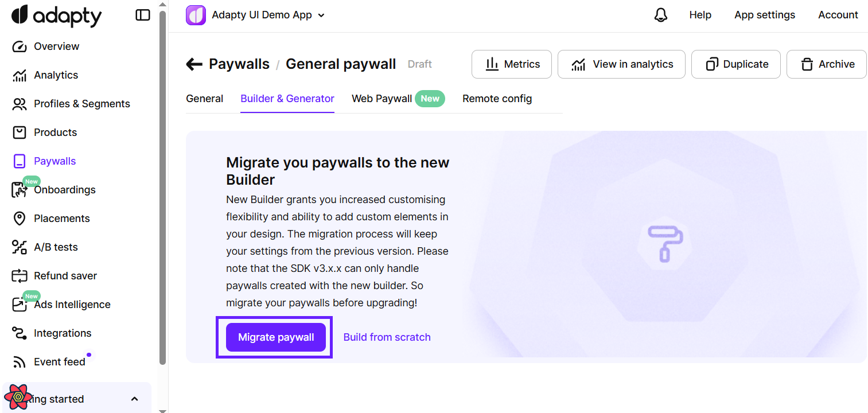
Task: Collapse the Getting started section
Action: [134, 398]
